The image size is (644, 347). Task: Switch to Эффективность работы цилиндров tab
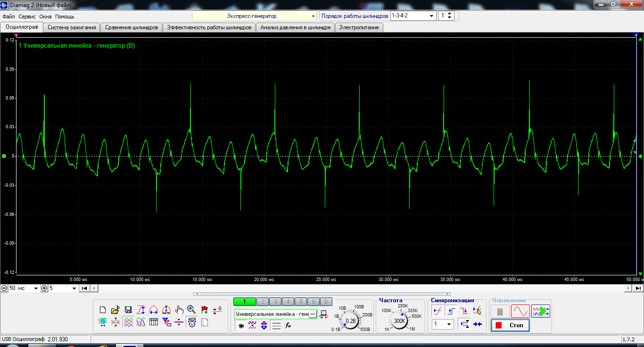[209, 27]
